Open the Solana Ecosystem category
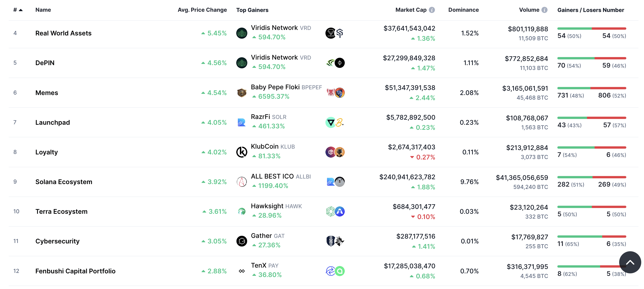 (63, 182)
